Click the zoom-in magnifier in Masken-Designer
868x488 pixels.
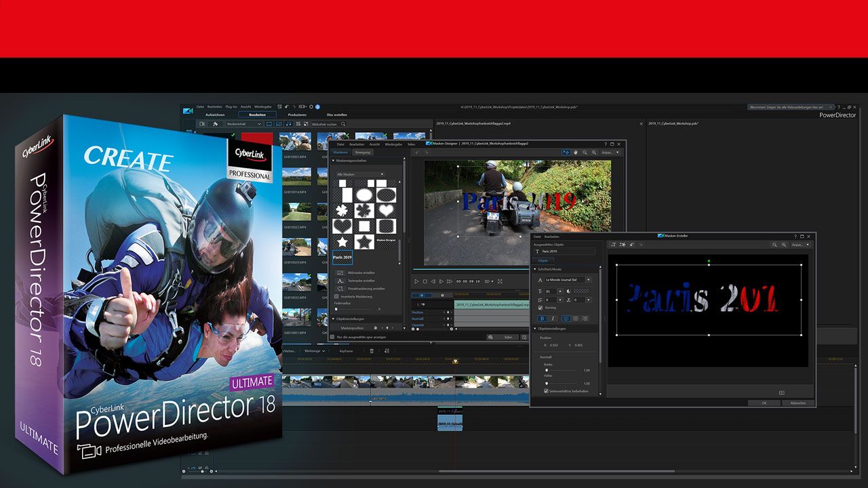(594, 152)
